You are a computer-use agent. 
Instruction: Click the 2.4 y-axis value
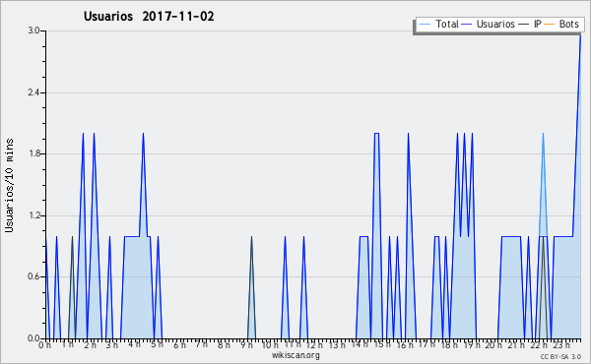[33, 92]
